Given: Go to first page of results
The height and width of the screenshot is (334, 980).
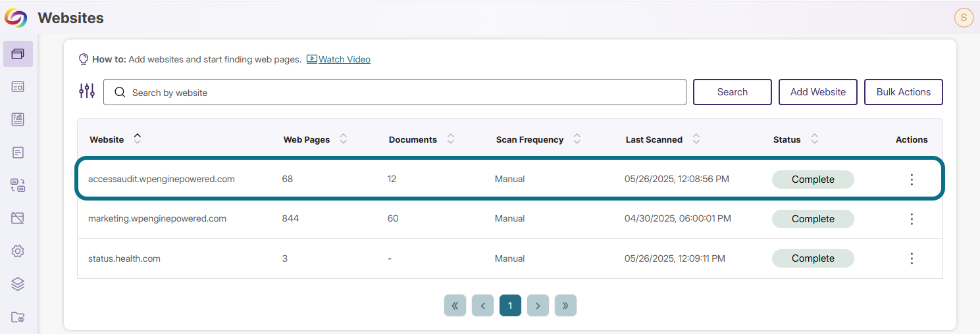Looking at the screenshot, I should tap(455, 306).
